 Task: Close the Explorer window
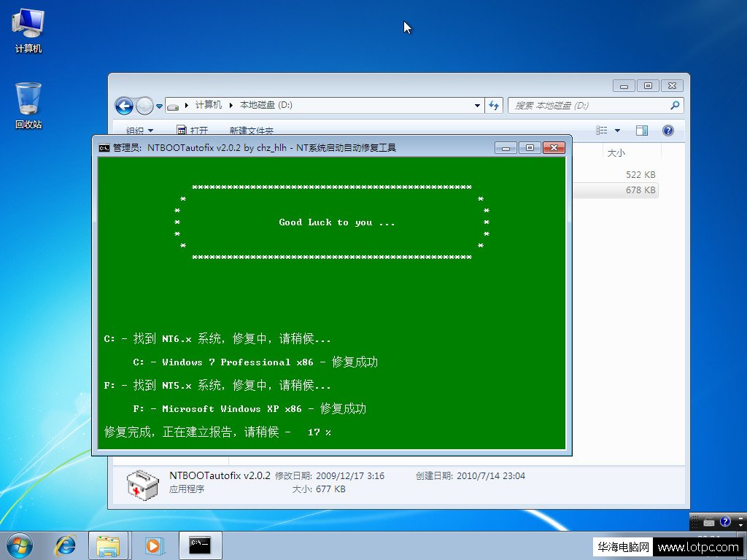pyautogui.click(x=672, y=86)
